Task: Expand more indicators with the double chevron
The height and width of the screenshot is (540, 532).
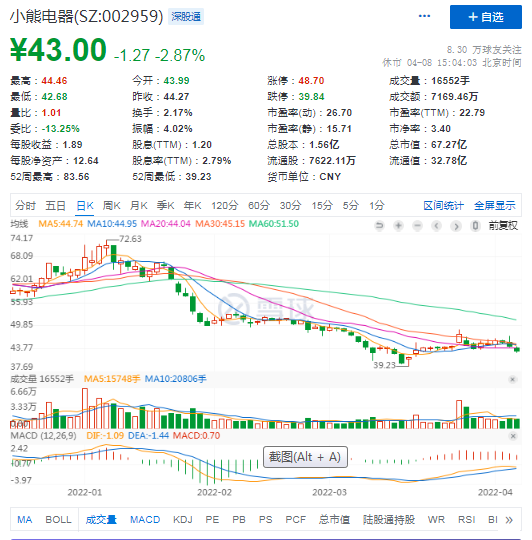Action: [x=509, y=520]
